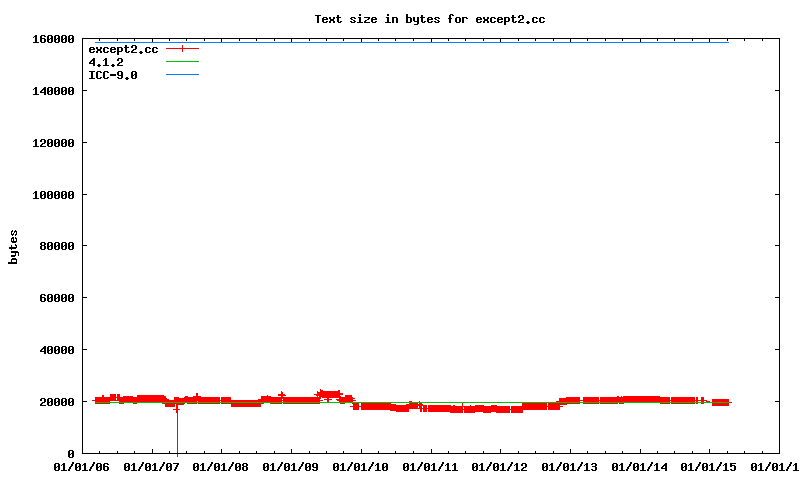Click the 0 y-axis tick label
The height and width of the screenshot is (480, 800).
point(70,454)
